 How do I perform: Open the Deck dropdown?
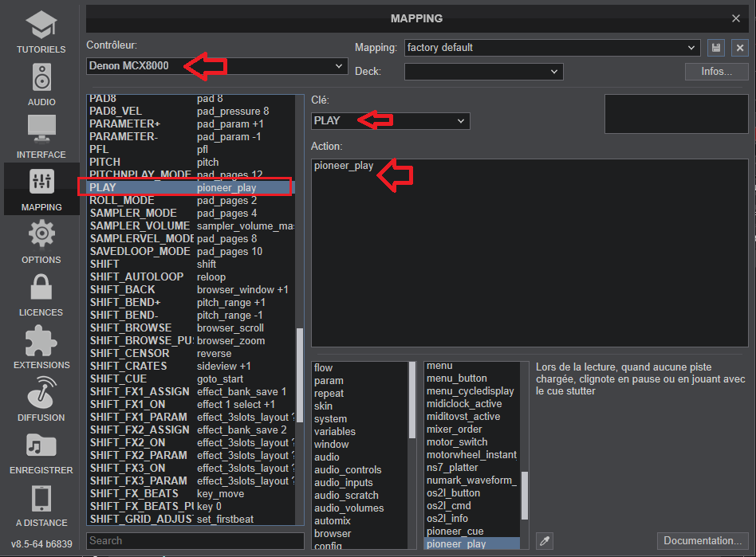(x=483, y=72)
